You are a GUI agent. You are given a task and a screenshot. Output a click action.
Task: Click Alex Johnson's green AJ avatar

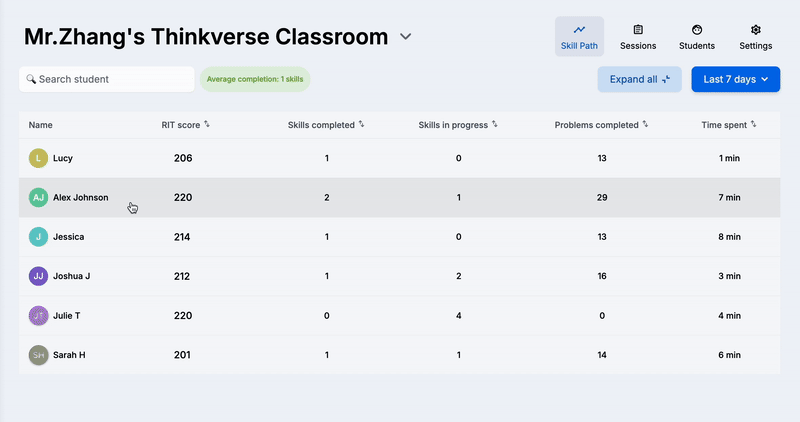pos(38,198)
